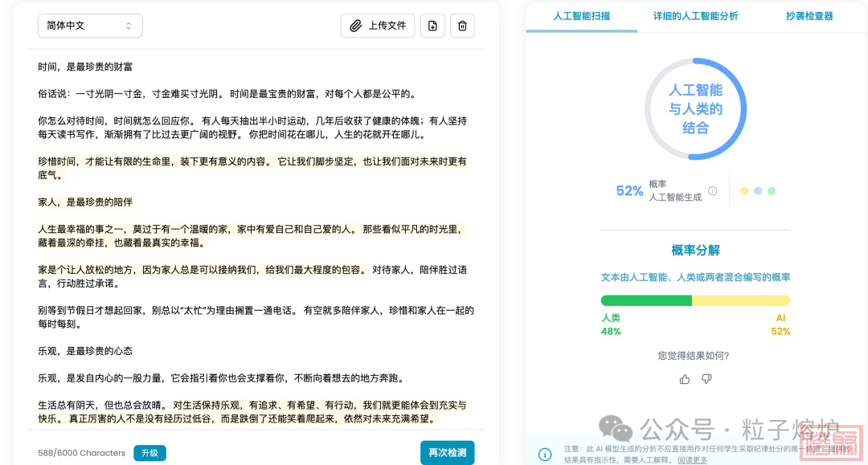Click the info icon beside 人工智能生成
The height and width of the screenshot is (465, 868).
[713, 191]
